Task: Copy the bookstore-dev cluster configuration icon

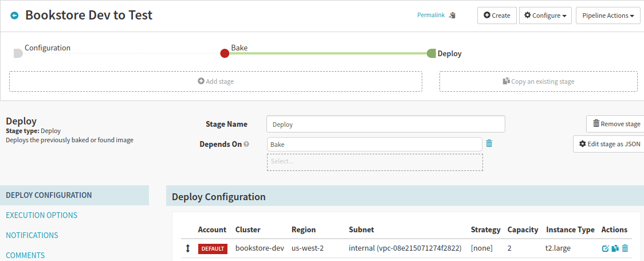Action: pyautogui.click(x=615, y=248)
